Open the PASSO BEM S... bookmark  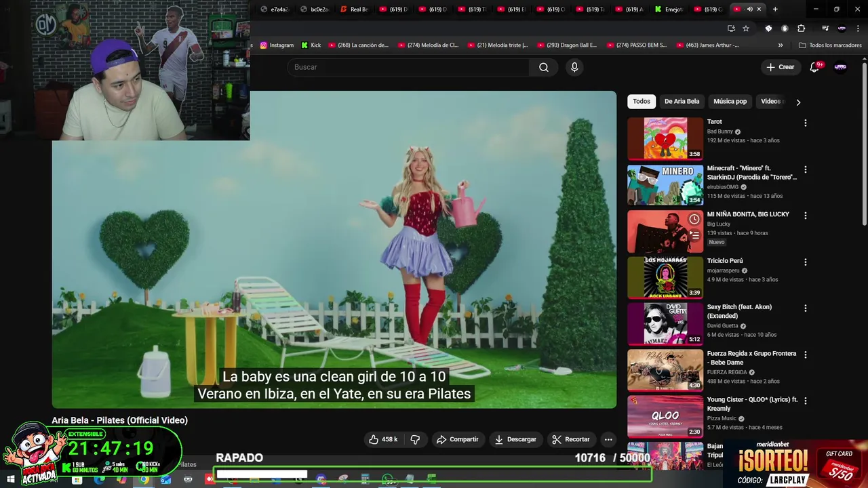[x=637, y=45]
